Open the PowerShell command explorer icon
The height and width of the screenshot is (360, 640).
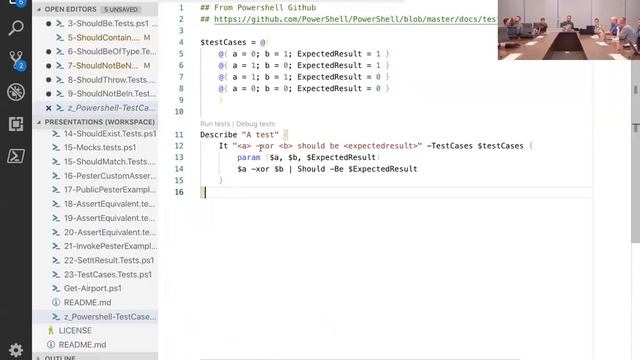(16, 156)
